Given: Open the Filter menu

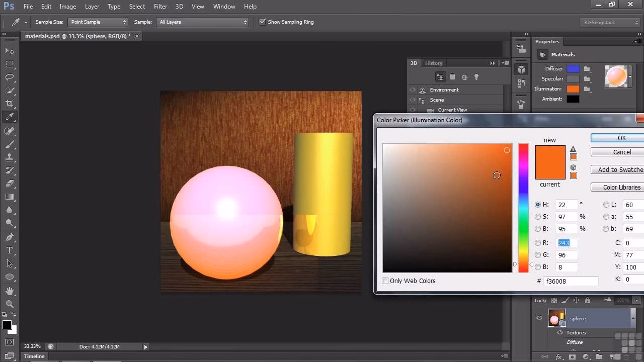Looking at the screenshot, I should pos(160,7).
